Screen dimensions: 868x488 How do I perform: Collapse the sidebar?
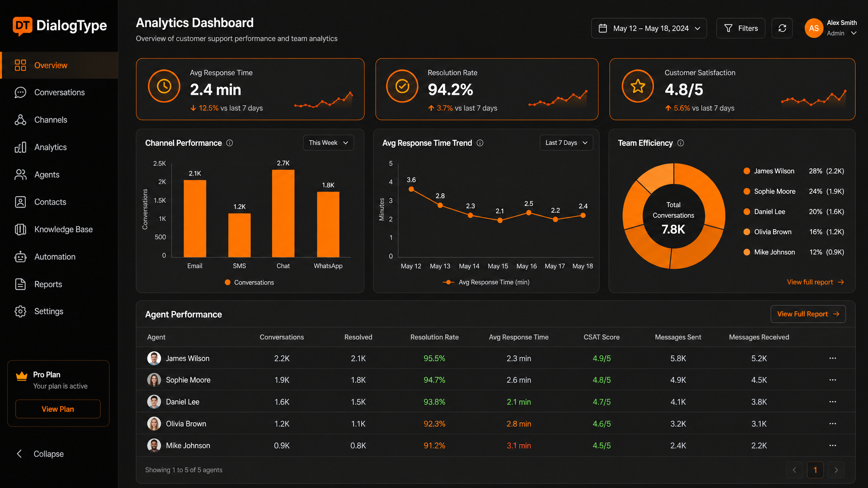pyautogui.click(x=40, y=454)
